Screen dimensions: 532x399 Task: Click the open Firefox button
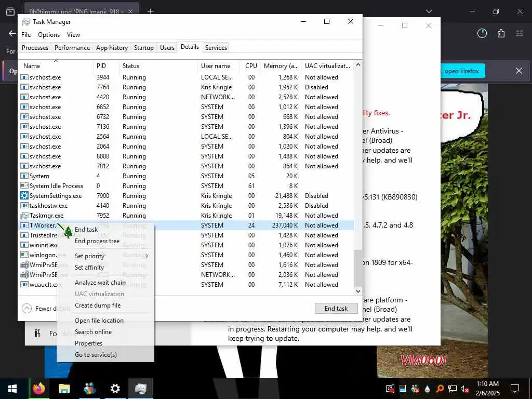tap(463, 71)
